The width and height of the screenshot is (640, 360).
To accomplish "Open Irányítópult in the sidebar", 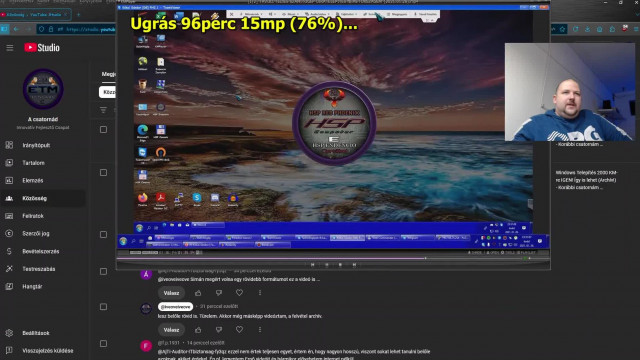I will pos(36,145).
